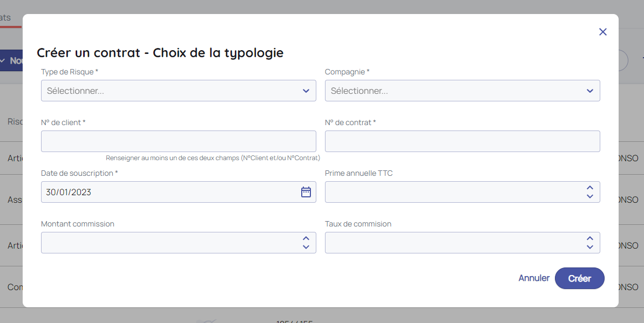This screenshot has width=644, height=323.
Task: Increment the Montant commission amount
Action: point(306,238)
